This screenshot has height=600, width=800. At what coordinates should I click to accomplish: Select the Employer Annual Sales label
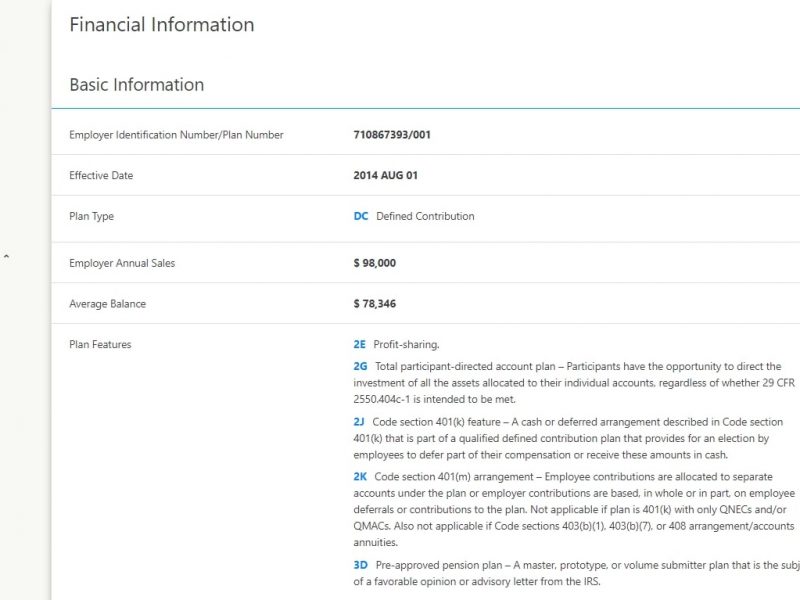[x=122, y=263]
